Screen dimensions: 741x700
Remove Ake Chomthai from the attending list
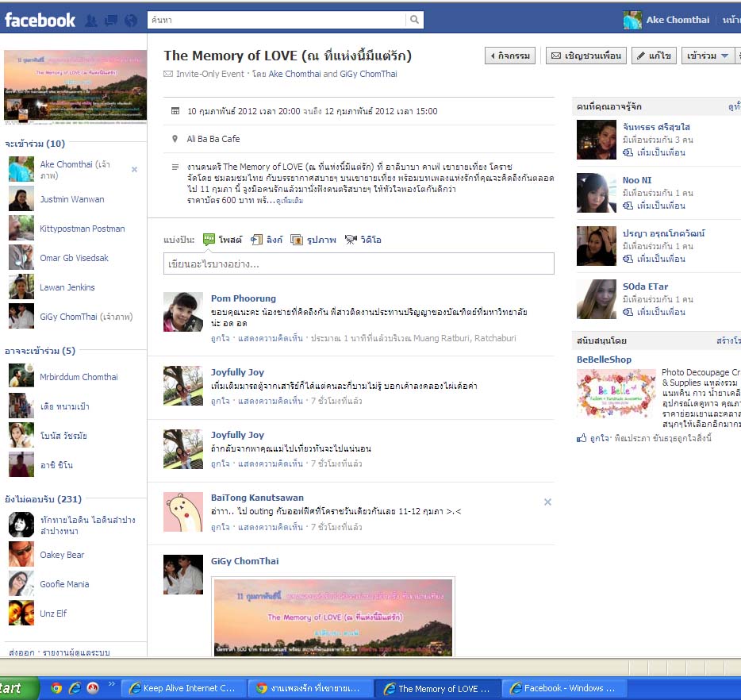point(134,169)
